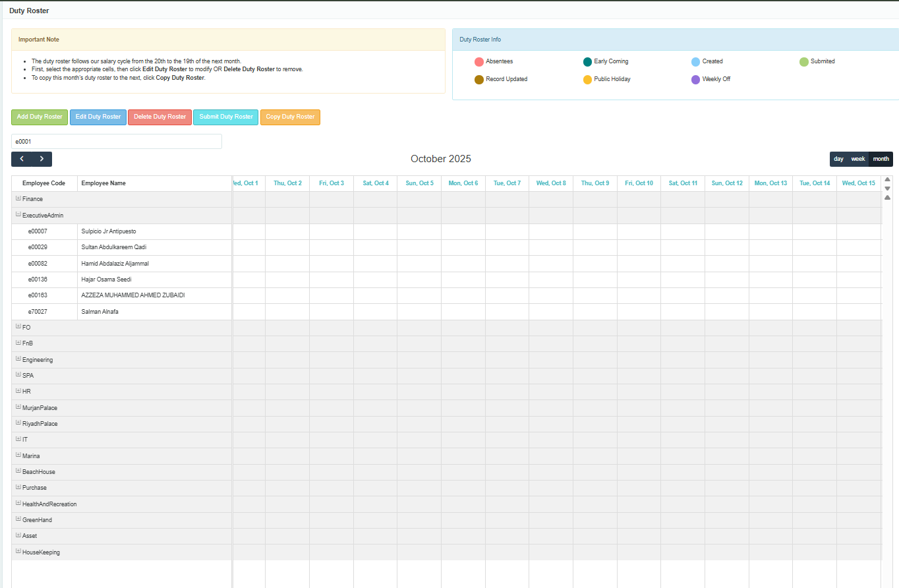Image resolution: width=899 pixels, height=588 pixels.
Task: Click Edit Duty Roster button
Action: [98, 117]
